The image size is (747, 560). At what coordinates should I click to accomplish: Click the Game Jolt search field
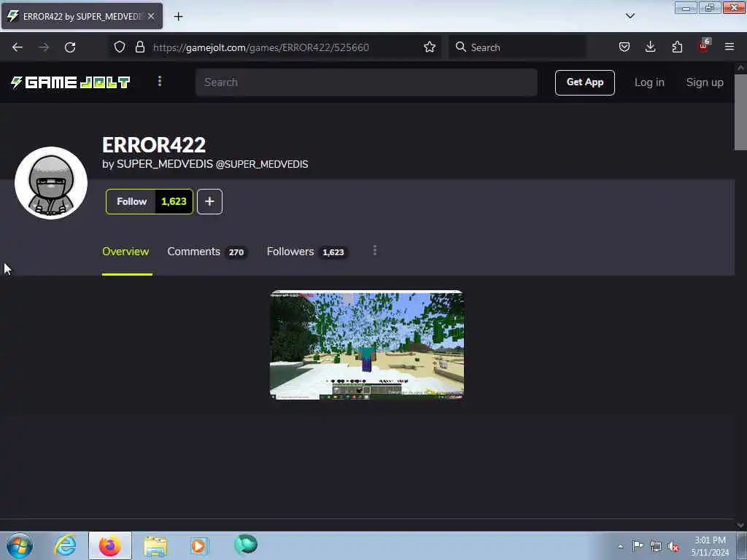[x=366, y=82]
